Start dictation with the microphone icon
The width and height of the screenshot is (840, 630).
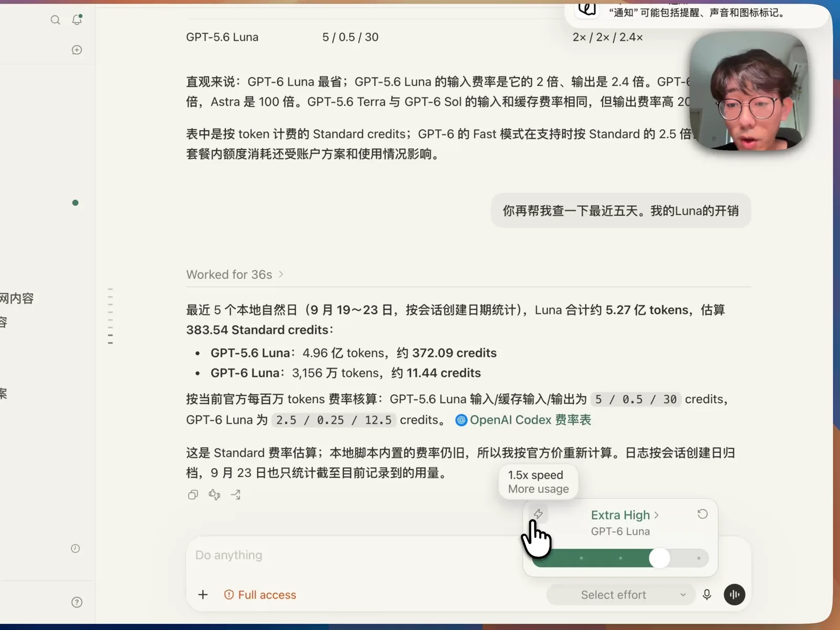tap(707, 595)
